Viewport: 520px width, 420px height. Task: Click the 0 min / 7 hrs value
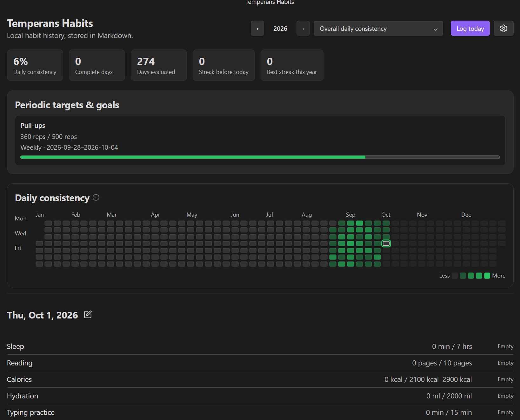coord(452,346)
